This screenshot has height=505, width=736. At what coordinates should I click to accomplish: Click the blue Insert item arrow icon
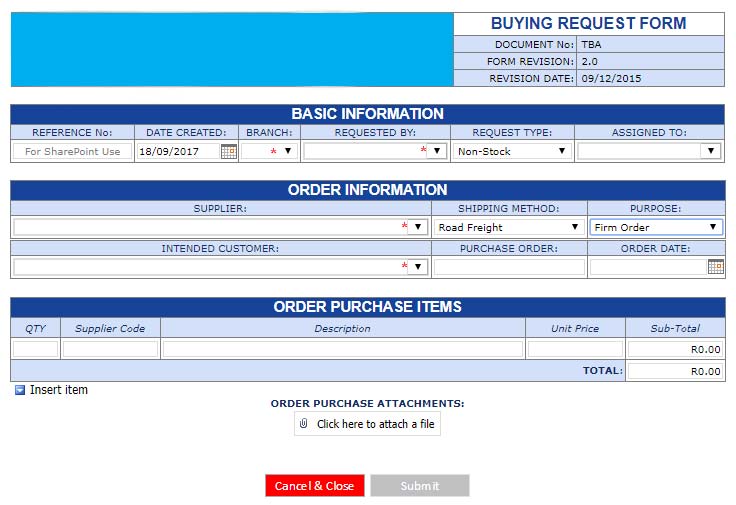pyautogui.click(x=20, y=390)
